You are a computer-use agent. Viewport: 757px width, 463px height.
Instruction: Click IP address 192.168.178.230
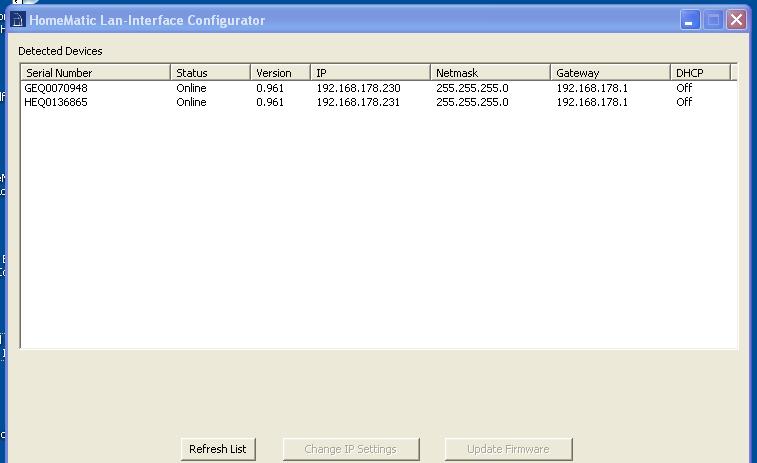click(x=358, y=88)
